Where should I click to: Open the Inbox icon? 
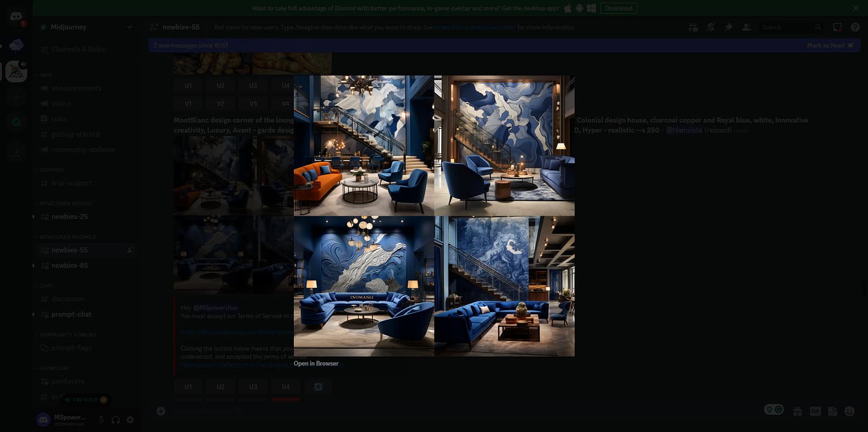pos(837,27)
